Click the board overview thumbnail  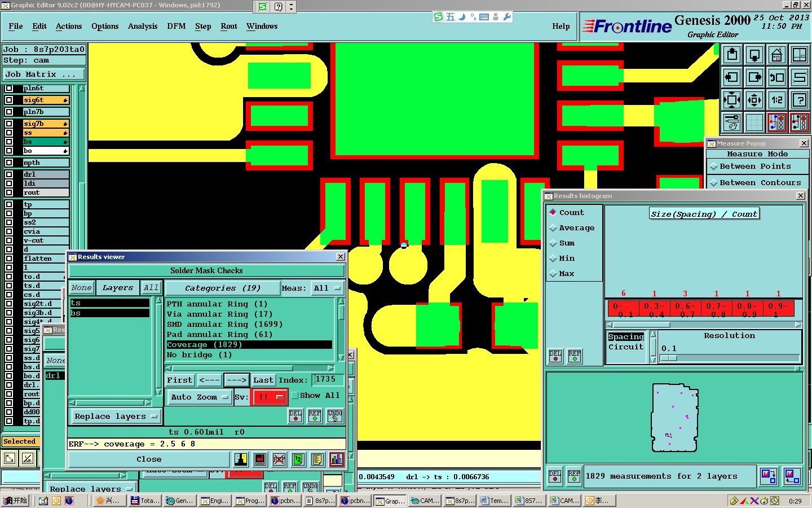coord(675,418)
